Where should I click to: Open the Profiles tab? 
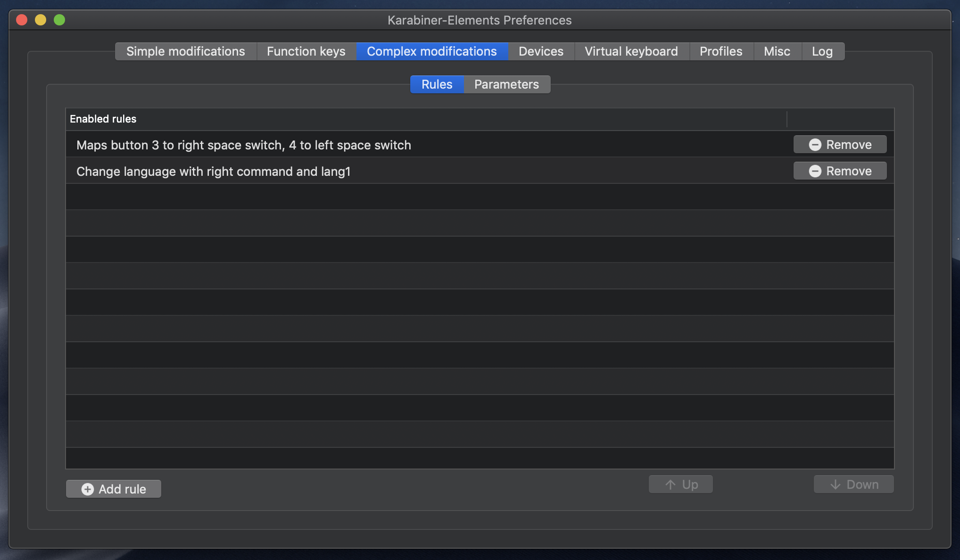[721, 51]
